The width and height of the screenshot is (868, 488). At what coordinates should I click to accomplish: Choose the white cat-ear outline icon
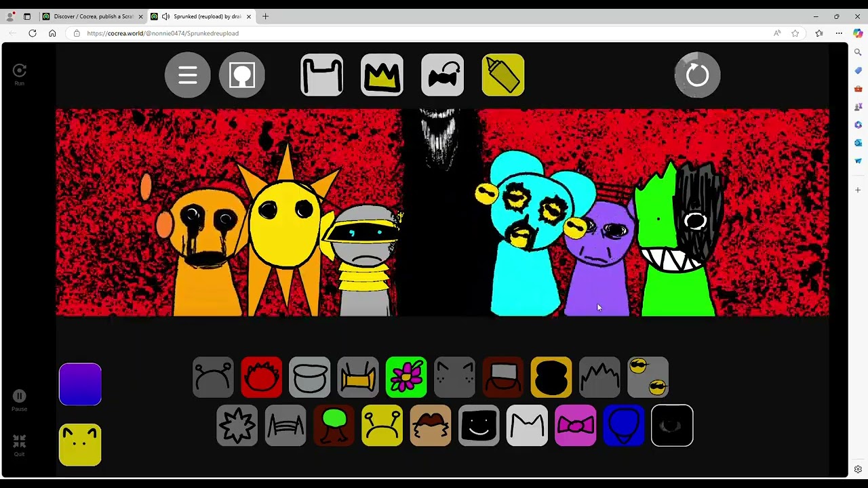tap(527, 426)
